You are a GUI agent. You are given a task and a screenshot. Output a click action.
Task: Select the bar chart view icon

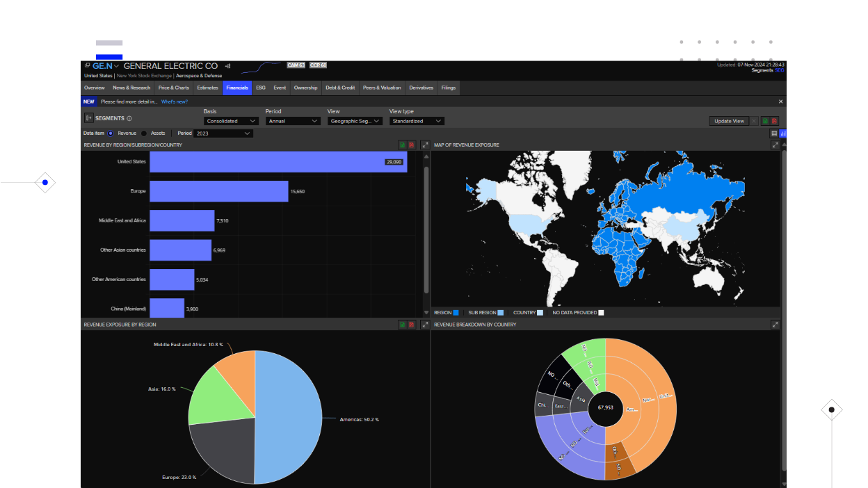click(784, 133)
